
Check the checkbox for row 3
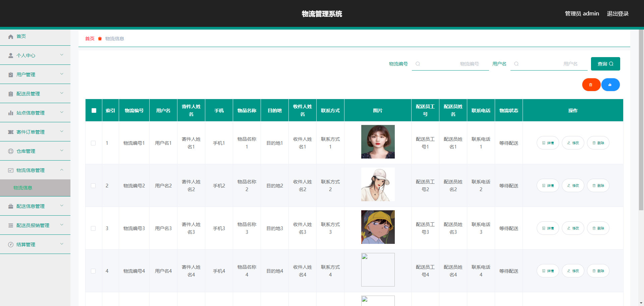coord(93,228)
